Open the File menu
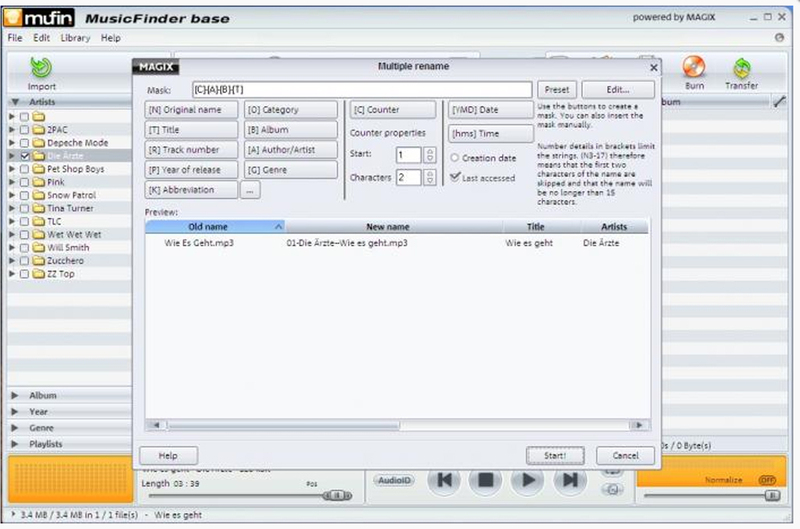Viewport: 800px width, 529px height. (x=15, y=38)
